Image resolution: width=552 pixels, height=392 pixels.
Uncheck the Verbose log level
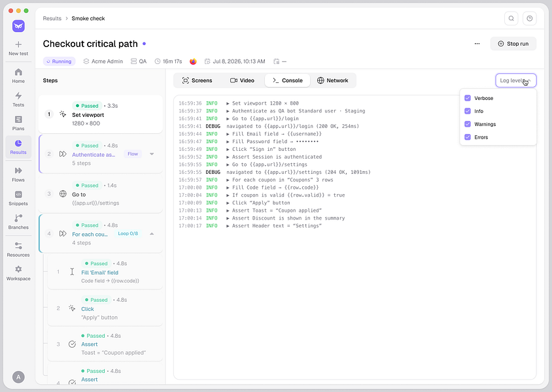click(x=468, y=98)
